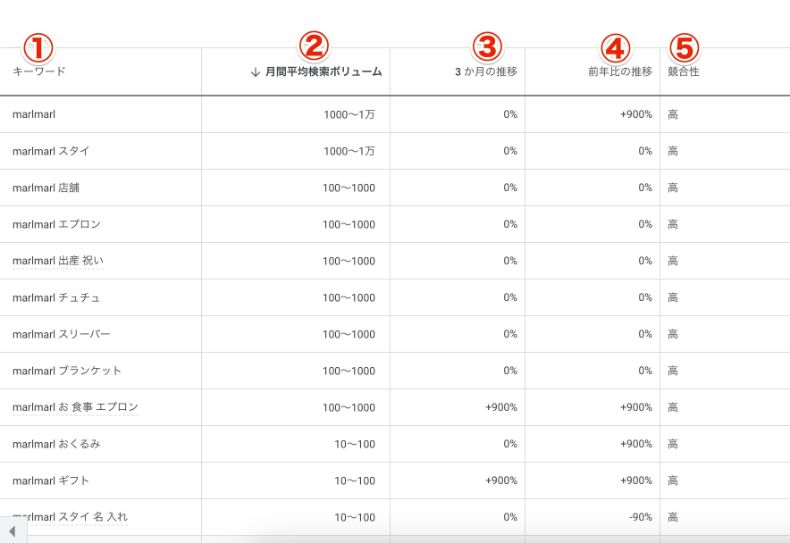The height and width of the screenshot is (543, 790).
Task: Click the marlmarl 店舗 keyword
Action: pyautogui.click(x=49, y=188)
